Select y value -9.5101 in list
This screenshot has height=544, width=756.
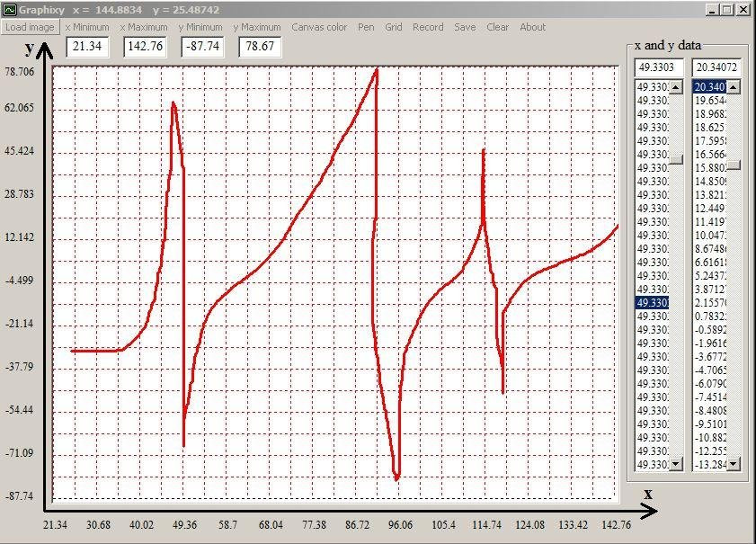pyautogui.click(x=710, y=424)
